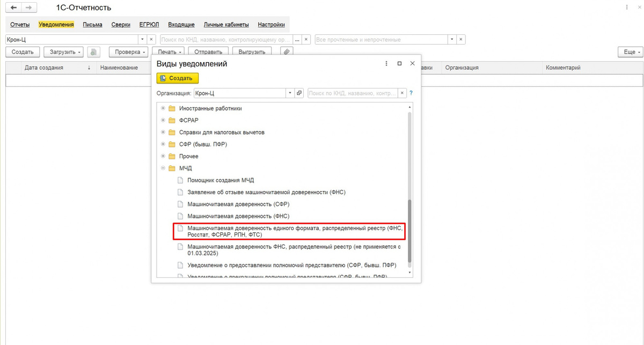
Task: Focus the dialog's Поиск по КНД field
Action: 353,93
